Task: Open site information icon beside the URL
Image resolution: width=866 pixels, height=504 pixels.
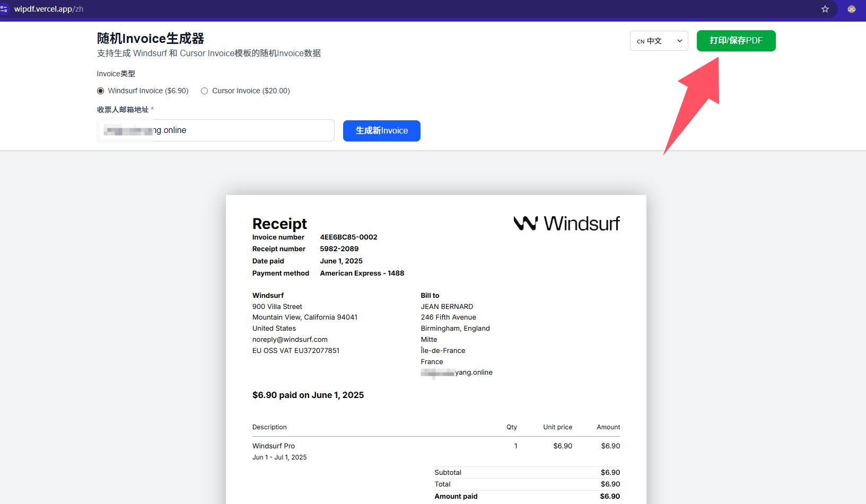Action: (x=4, y=9)
